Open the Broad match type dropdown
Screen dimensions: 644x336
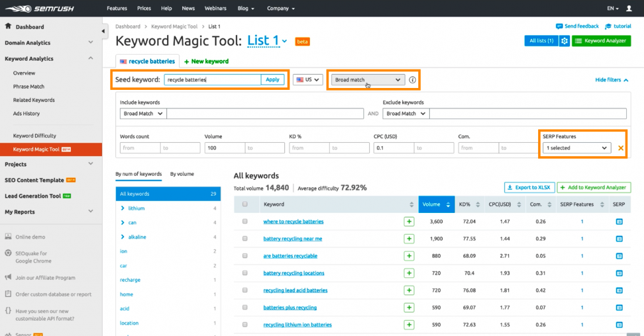click(368, 80)
